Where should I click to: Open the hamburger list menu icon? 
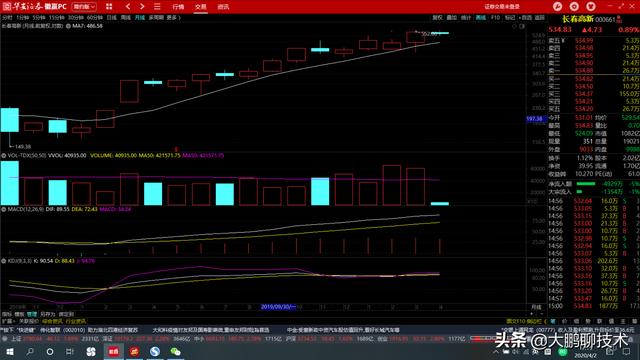(x=157, y=7)
